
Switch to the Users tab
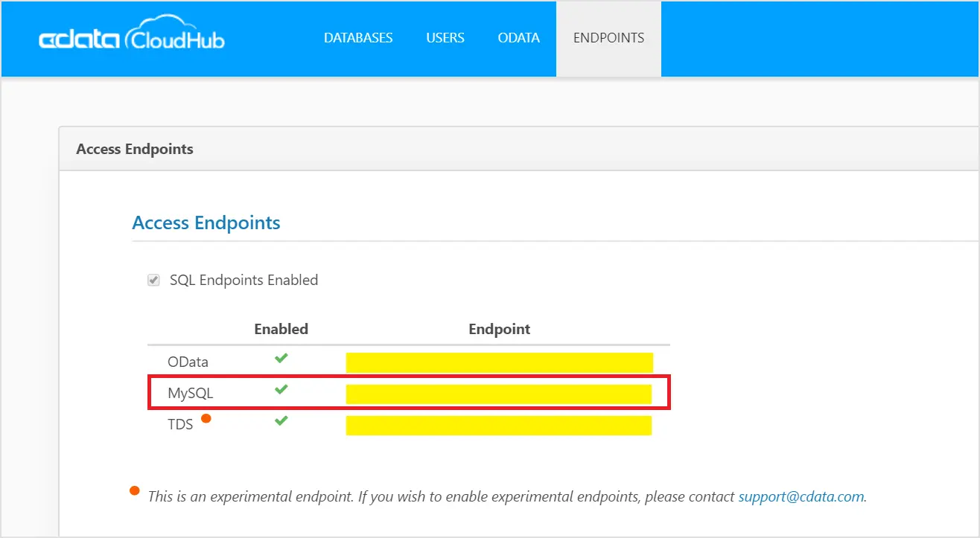click(x=445, y=38)
